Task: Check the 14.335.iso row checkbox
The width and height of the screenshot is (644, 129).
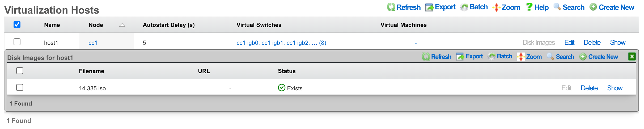Action: tap(20, 87)
